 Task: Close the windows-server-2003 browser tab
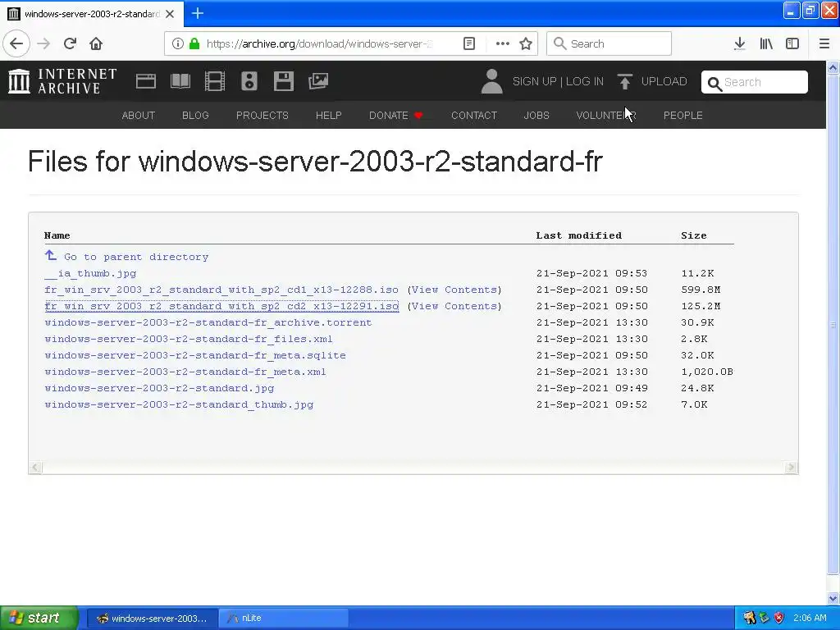[170, 14]
